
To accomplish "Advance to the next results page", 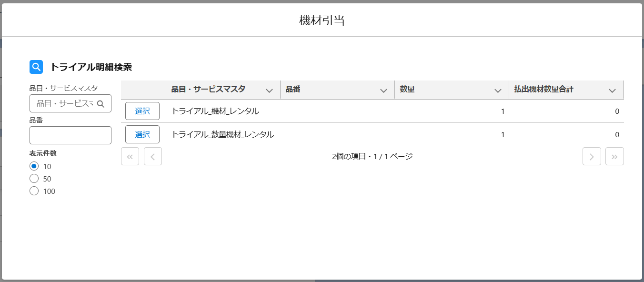I will [592, 156].
